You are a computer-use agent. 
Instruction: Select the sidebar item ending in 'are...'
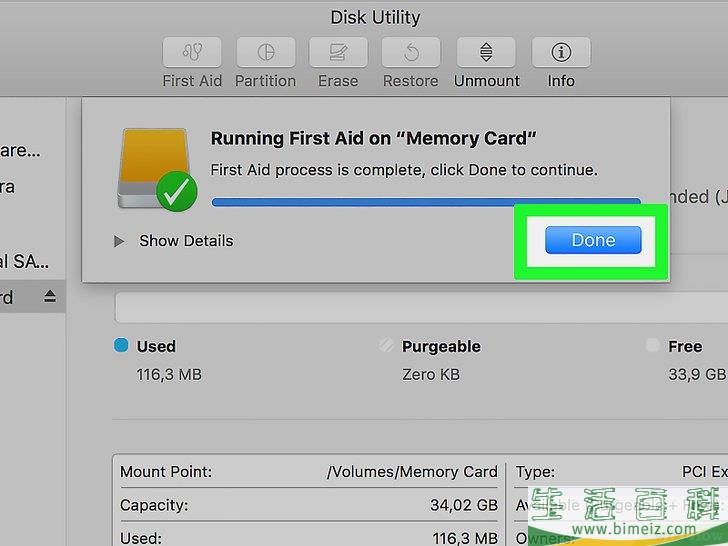[x=20, y=151]
